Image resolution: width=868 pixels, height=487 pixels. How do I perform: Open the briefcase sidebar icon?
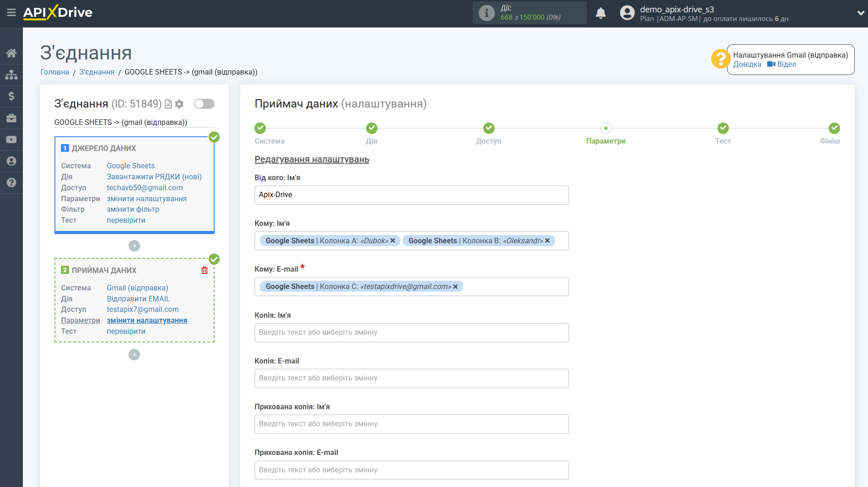tap(11, 118)
